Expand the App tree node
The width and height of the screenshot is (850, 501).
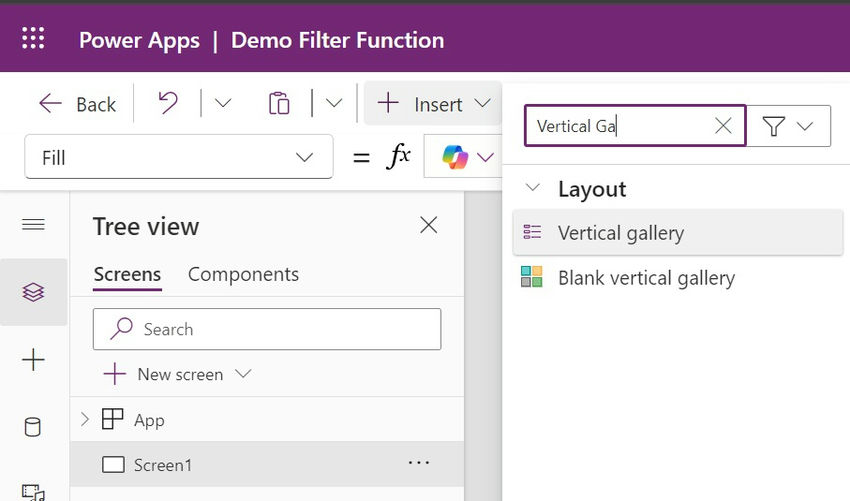click(84, 420)
